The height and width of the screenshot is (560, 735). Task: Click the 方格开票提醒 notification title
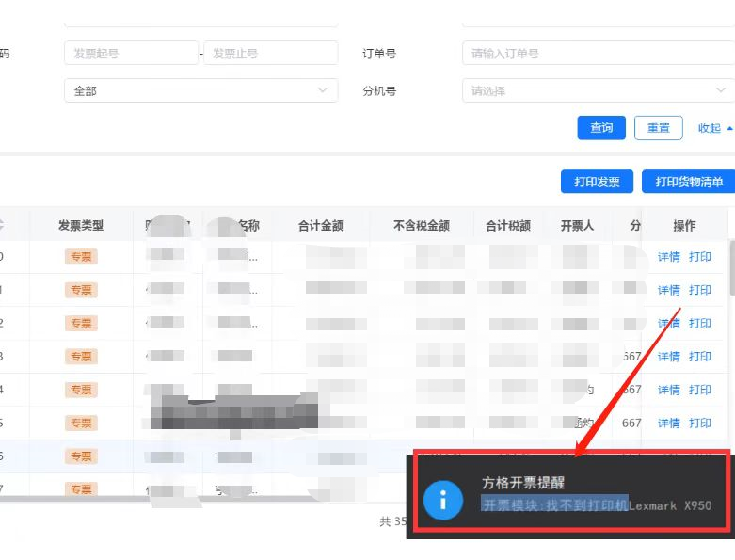[522, 483]
